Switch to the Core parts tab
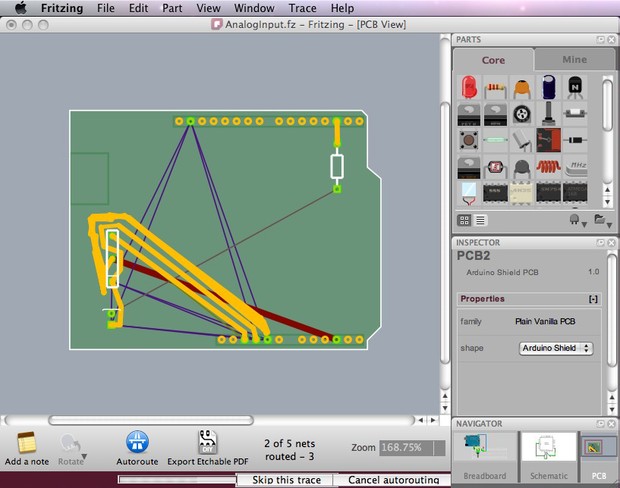Viewport: 620px width, 488px height. tap(493, 60)
